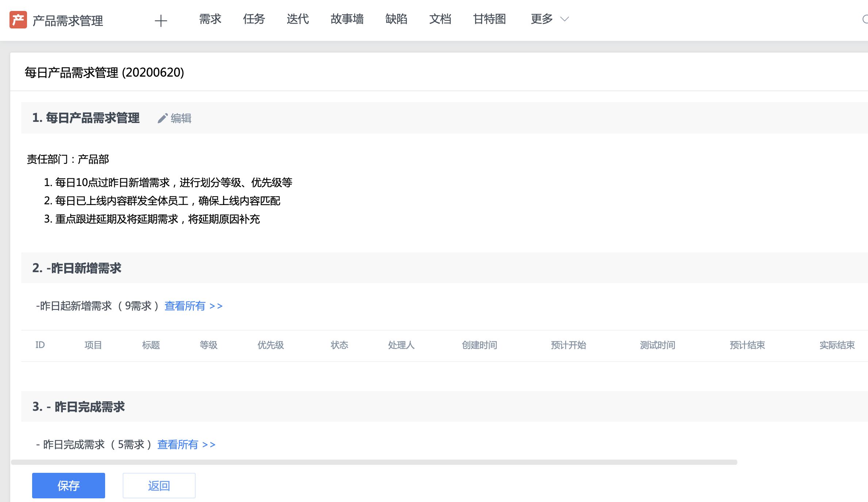Click the 优先级 column header
This screenshot has width=868, height=502.
270,345
